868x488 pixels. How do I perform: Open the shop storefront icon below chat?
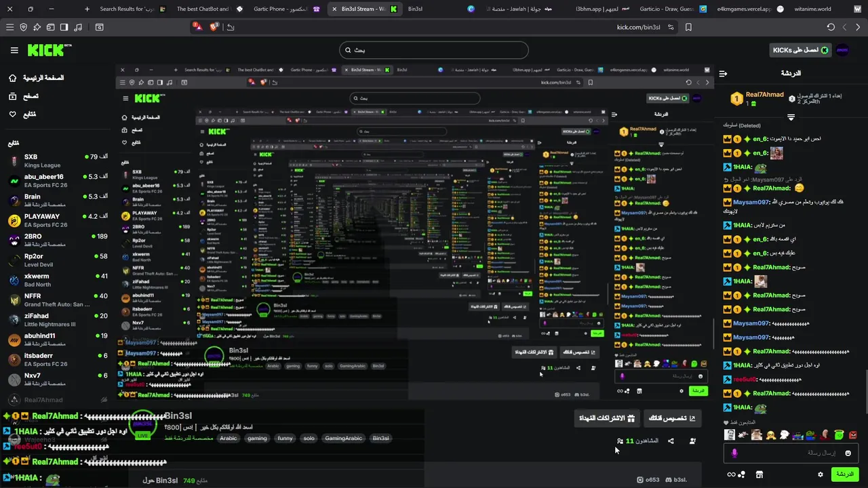[759, 474]
